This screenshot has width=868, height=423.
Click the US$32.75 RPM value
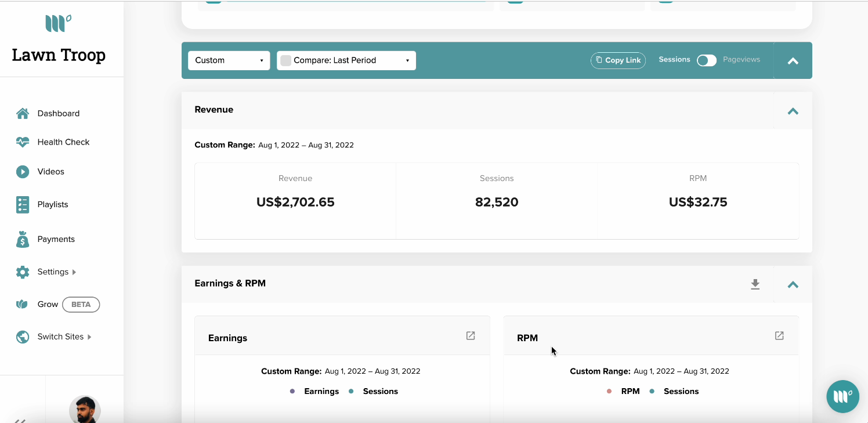click(698, 202)
